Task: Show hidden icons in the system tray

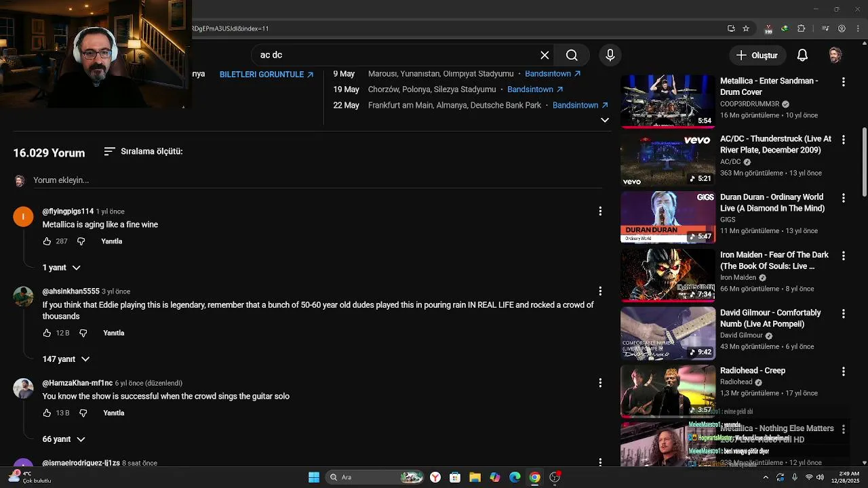Action: [x=766, y=477]
